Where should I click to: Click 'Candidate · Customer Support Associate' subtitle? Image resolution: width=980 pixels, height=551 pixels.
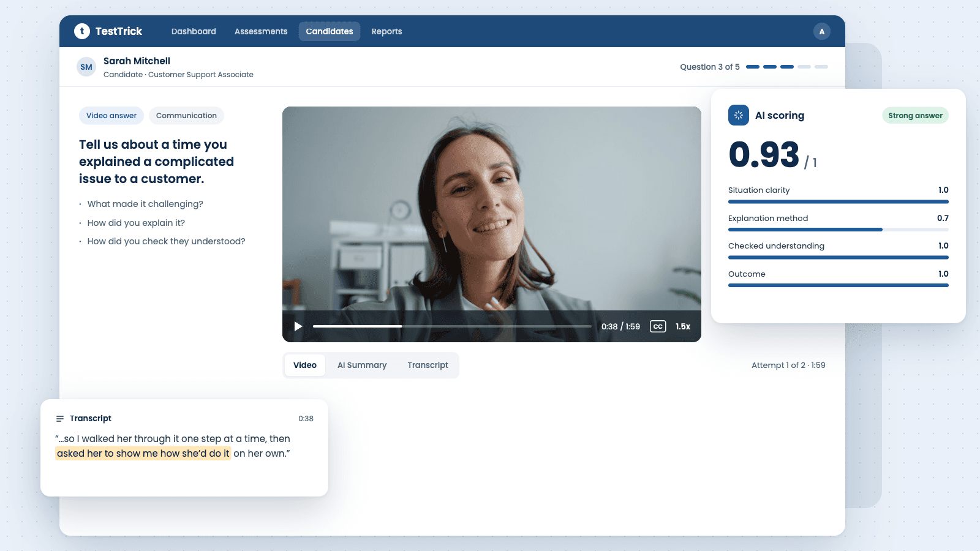[178, 75]
